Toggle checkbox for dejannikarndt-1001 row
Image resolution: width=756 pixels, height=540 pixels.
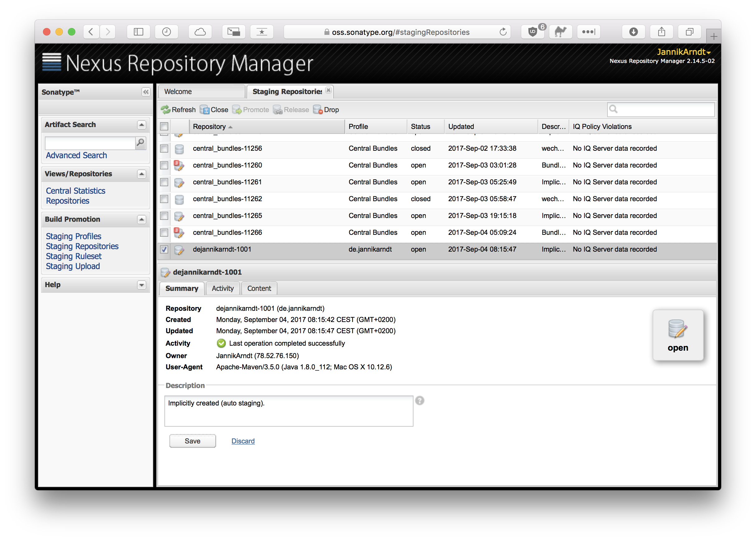[165, 249]
